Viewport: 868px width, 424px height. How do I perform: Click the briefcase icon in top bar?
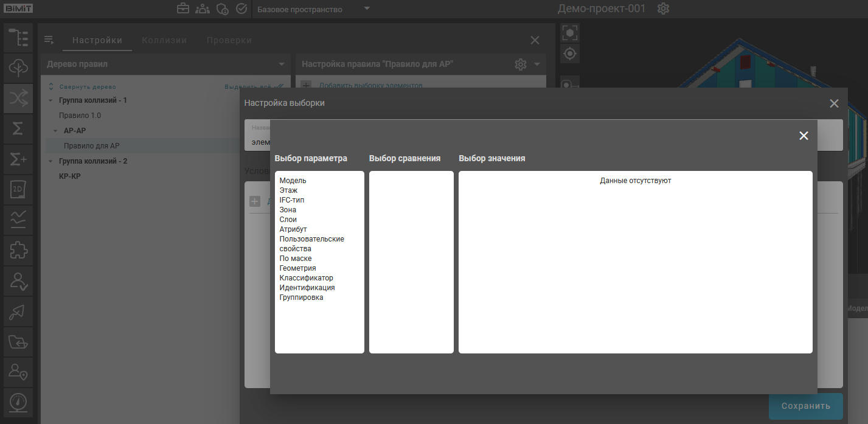tap(182, 9)
